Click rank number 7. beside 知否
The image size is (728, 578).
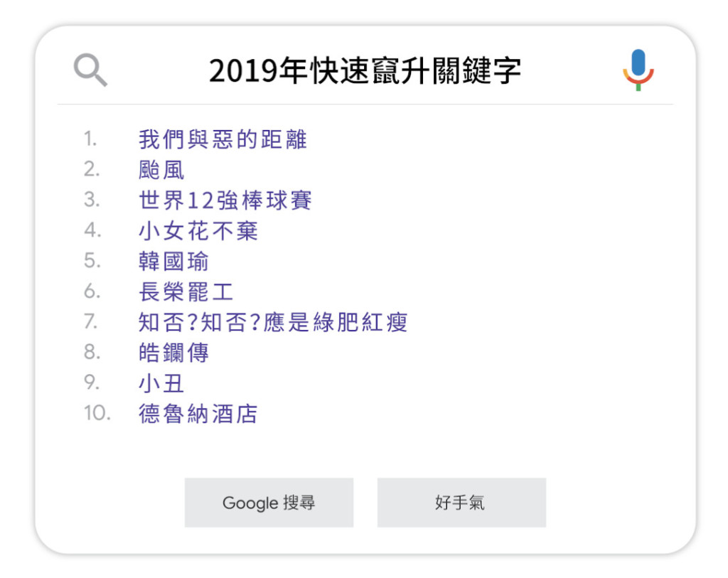click(91, 322)
